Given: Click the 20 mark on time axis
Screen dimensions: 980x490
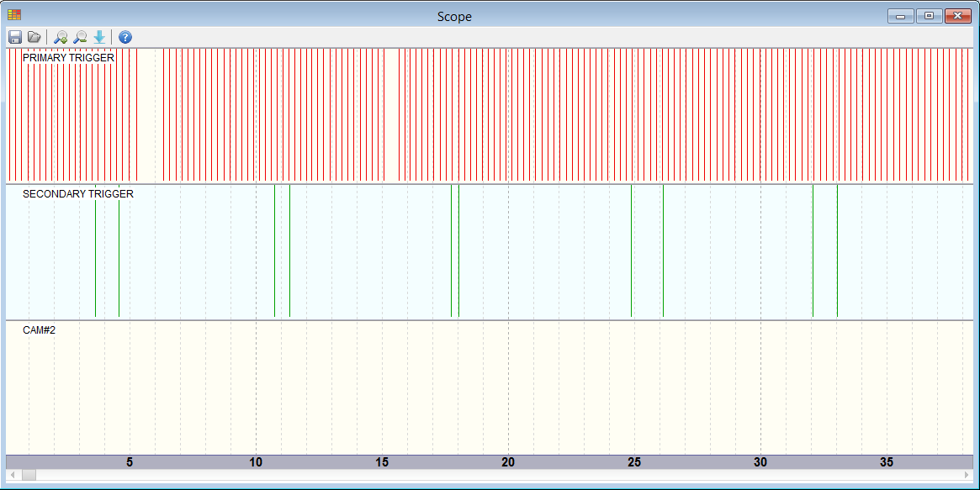Looking at the screenshot, I should (508, 462).
